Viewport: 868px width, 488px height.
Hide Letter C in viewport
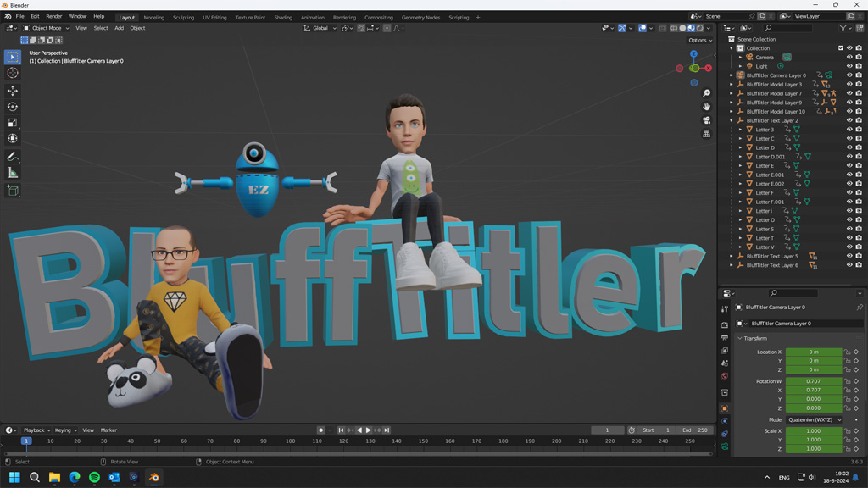pos(849,138)
